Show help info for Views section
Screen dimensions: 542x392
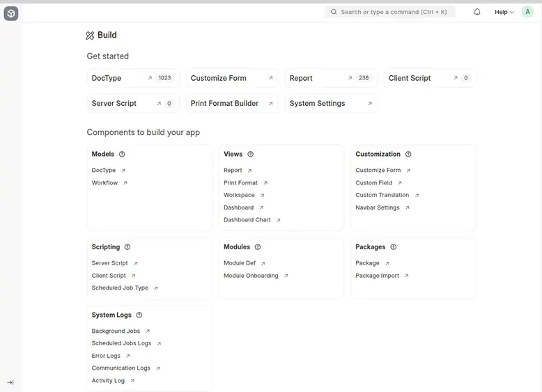pos(251,154)
